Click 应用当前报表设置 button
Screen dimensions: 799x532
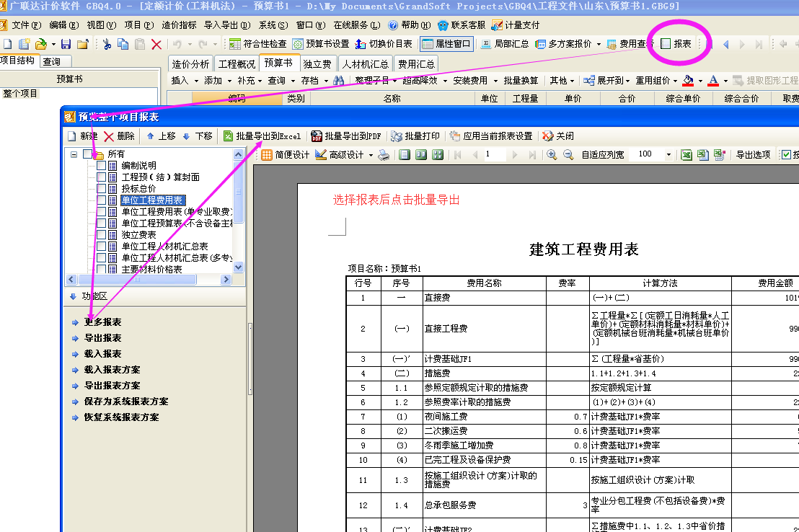pyautogui.click(x=490, y=136)
